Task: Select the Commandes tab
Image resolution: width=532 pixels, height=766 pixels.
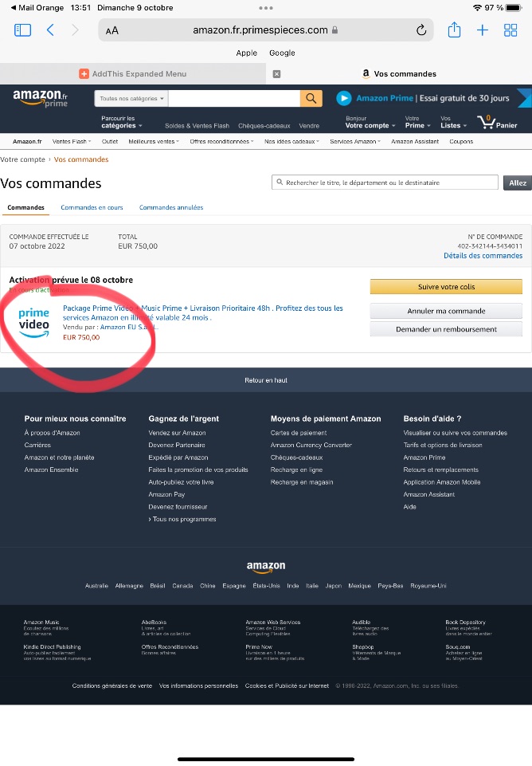Action: tap(25, 207)
